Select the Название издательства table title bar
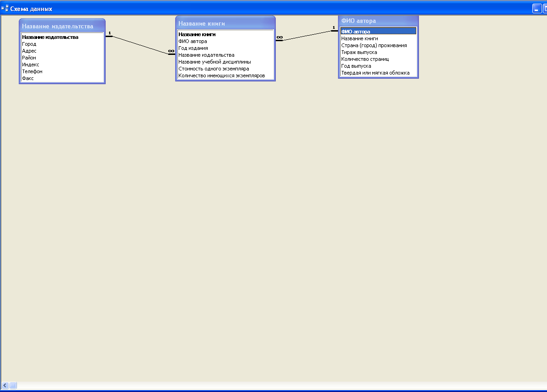Image resolution: width=547 pixels, height=392 pixels. [62, 26]
